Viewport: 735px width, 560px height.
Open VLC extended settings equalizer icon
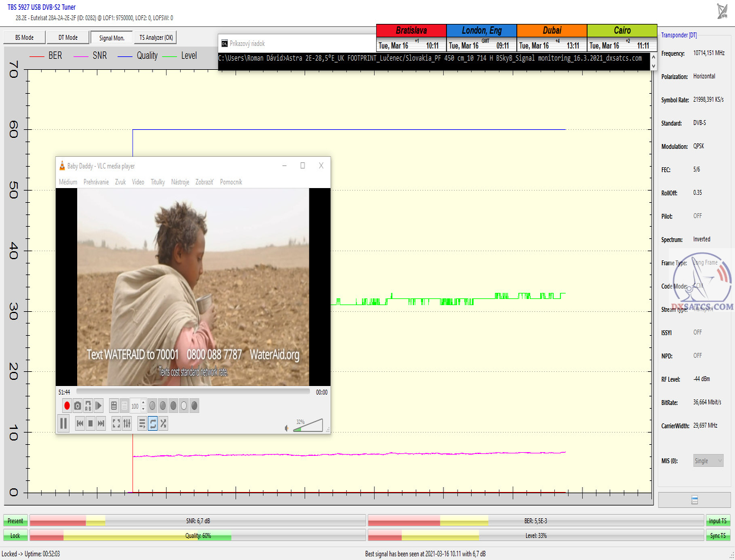point(127,423)
